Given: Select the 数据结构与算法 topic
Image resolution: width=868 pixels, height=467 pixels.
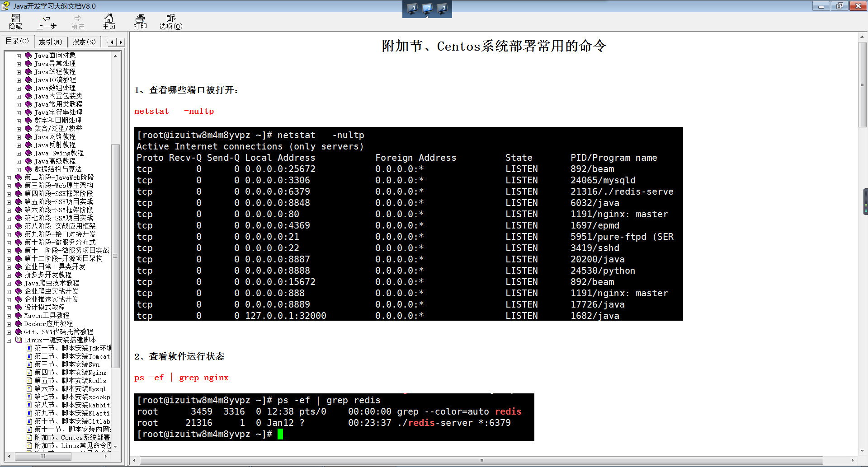Looking at the screenshot, I should pos(58,169).
